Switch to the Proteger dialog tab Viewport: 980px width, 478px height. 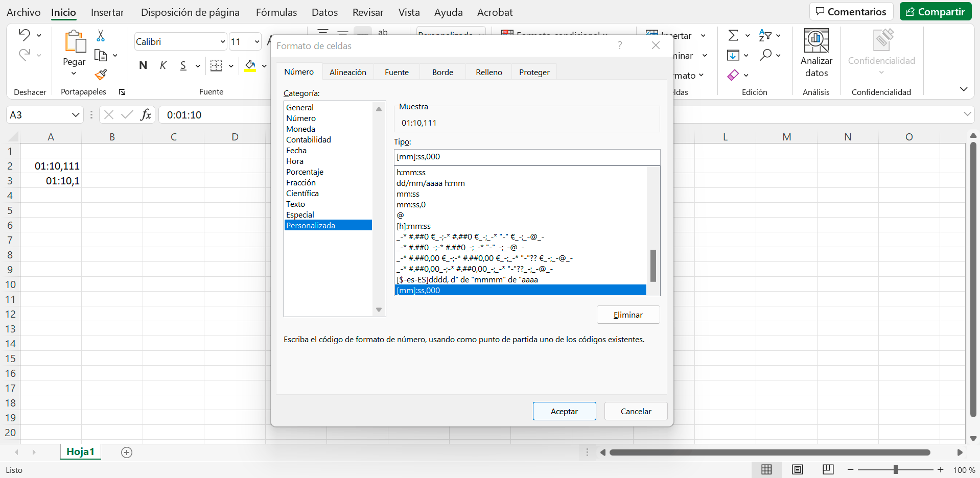click(534, 73)
